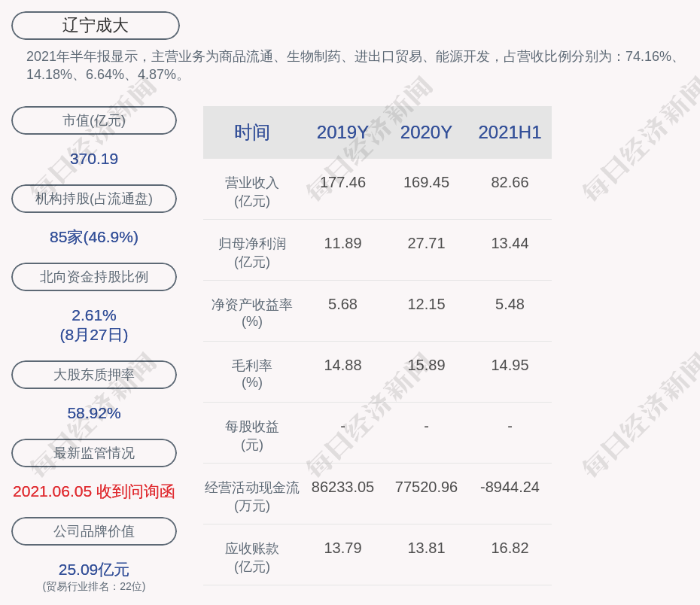
Task: Click the ranking note 贸易行业排名：22位
Action: 94,586
